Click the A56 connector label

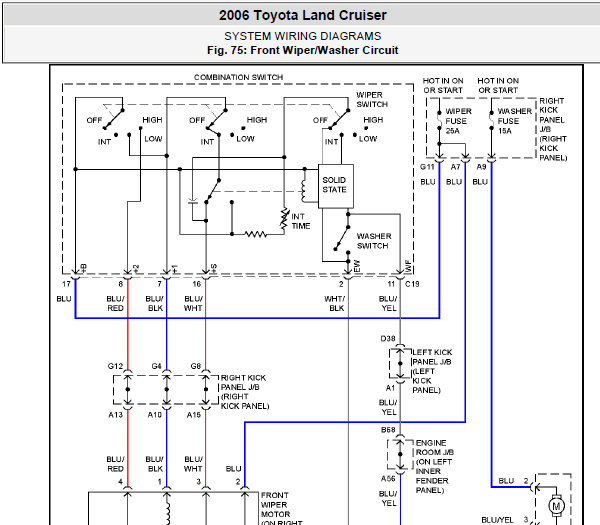coord(388,479)
